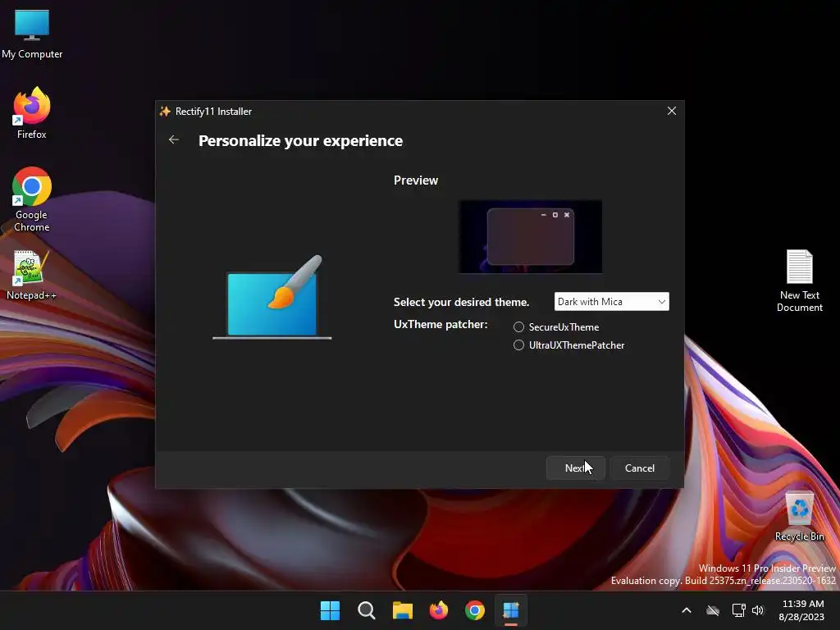The height and width of the screenshot is (630, 840).
Task: Click the "Preview" heading text
Action: [416, 180]
